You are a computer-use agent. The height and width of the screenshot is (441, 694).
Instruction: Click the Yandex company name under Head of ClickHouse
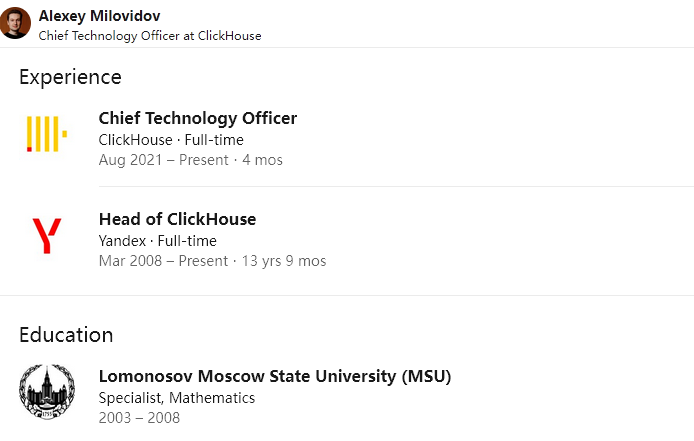point(122,241)
